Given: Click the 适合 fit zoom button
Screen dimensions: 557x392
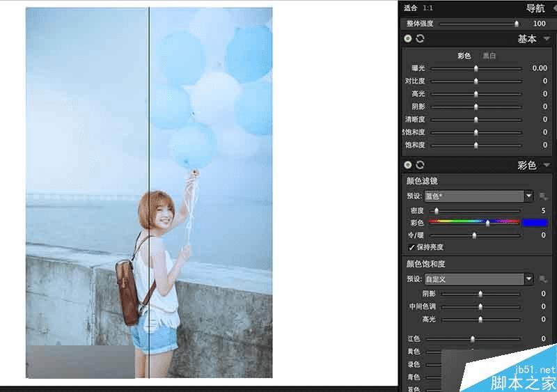Looking at the screenshot, I should (410, 8).
